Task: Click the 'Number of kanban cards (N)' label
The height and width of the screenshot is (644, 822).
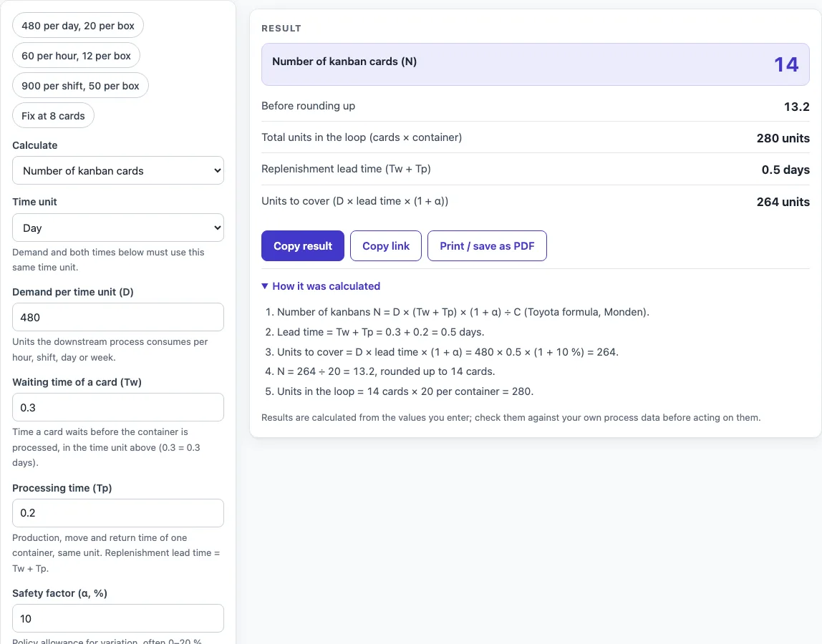Action: click(344, 62)
